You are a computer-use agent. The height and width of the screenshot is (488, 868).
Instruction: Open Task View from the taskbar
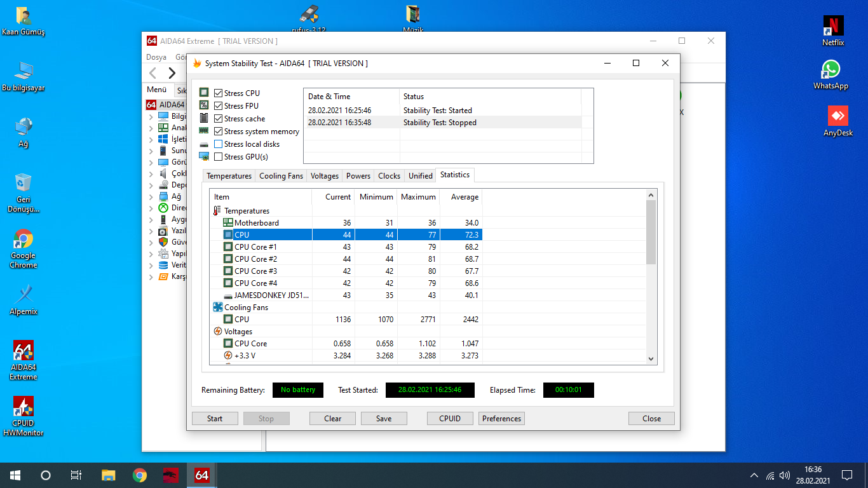click(76, 475)
